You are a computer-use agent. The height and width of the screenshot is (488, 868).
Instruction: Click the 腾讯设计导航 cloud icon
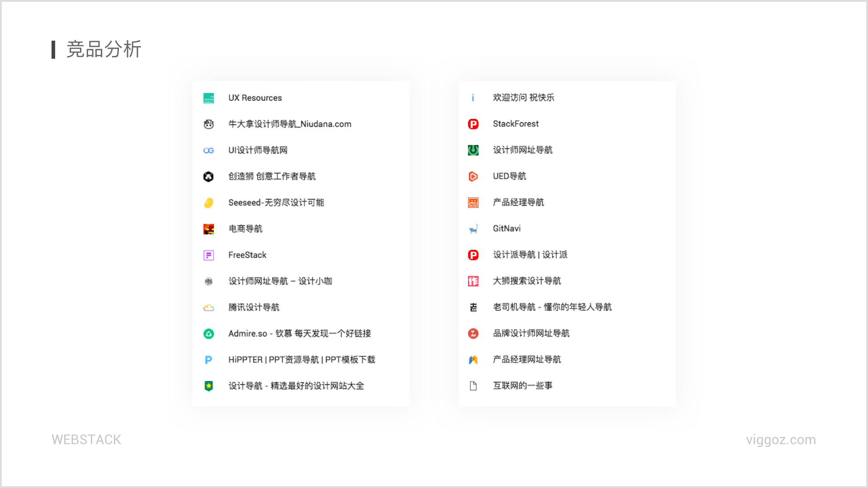point(208,308)
